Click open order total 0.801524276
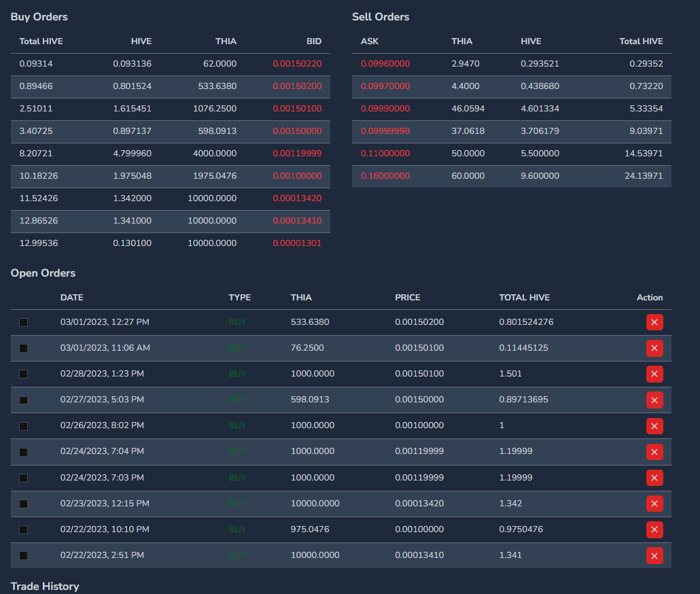This screenshot has height=594, width=700. 526,321
